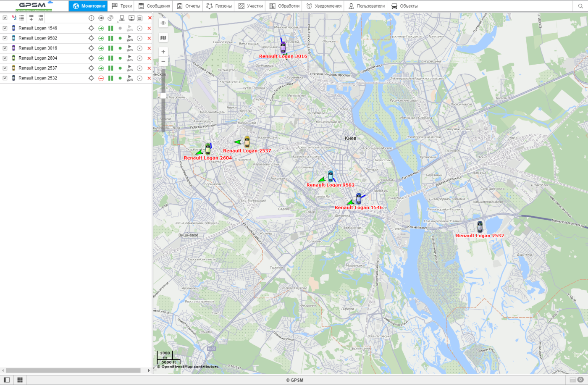This screenshot has height=386, width=588.
Task: Go to the Отчеты tab
Action: click(188, 6)
